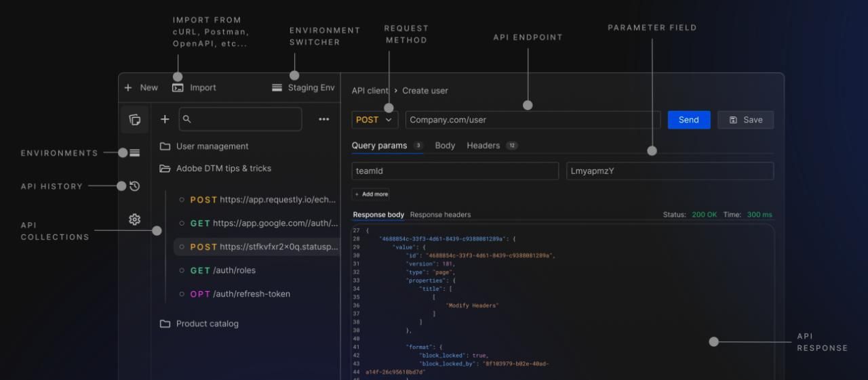Open the POST request method dropdown
The height and width of the screenshot is (380, 868).
click(374, 120)
